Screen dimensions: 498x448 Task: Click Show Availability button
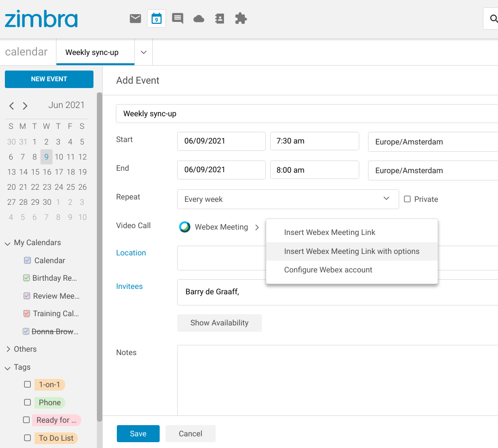[220, 323]
